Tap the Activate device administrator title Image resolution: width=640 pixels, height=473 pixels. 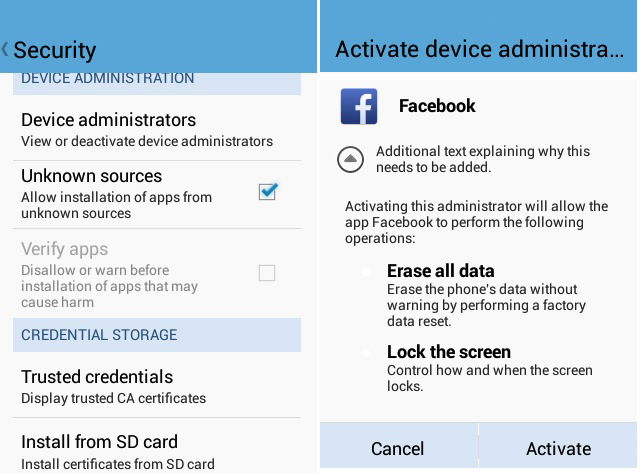point(479,50)
